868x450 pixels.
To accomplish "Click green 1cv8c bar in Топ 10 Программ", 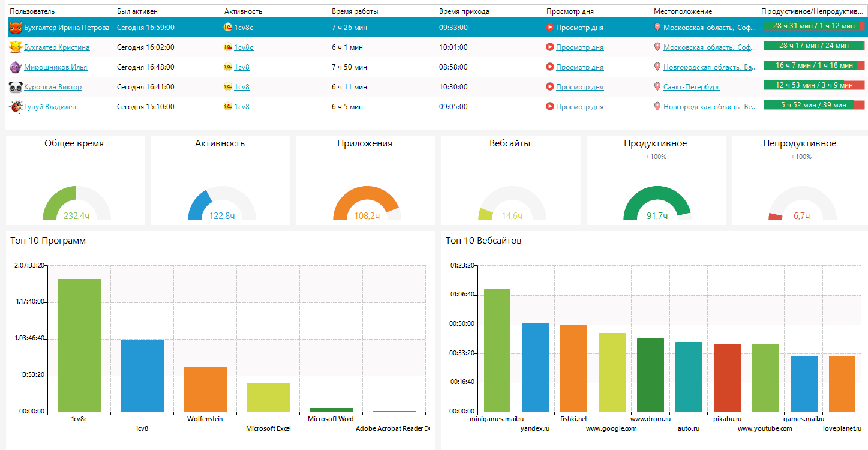I will tap(79, 345).
